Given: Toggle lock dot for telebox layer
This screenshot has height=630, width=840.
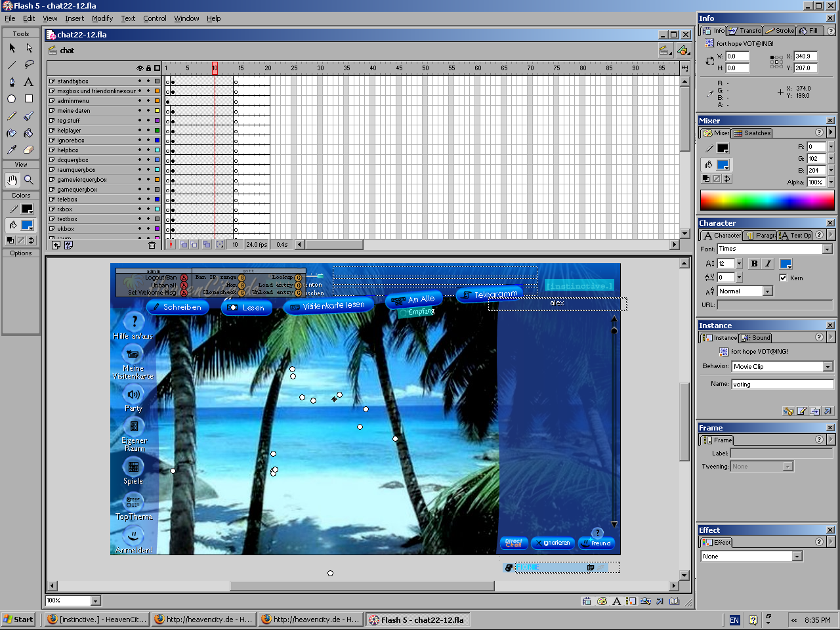Looking at the screenshot, I should (148, 199).
